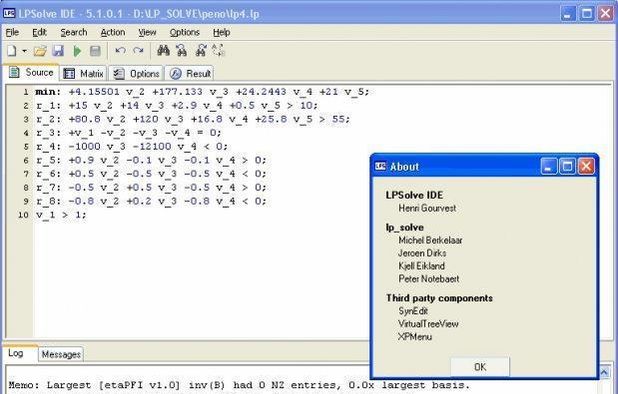Open the New file dropdown arrow

[24, 51]
